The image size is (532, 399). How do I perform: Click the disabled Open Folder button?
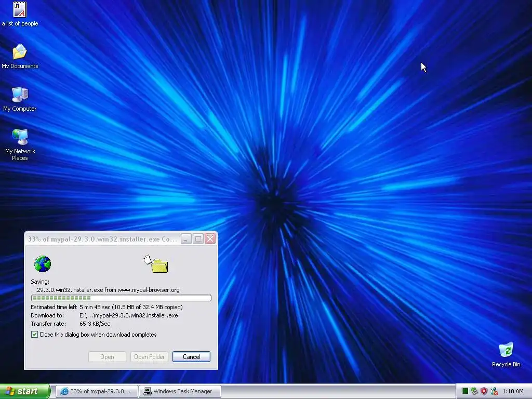tap(149, 356)
